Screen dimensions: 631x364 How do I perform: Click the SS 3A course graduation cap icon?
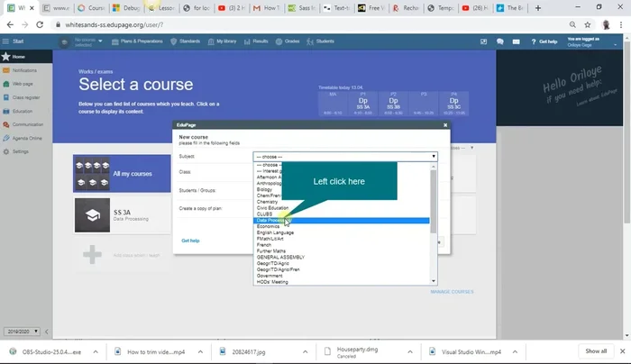(x=92, y=214)
